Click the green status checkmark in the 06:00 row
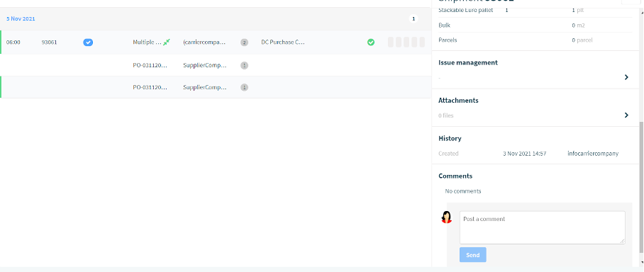This screenshot has height=272, width=644. 371,42
